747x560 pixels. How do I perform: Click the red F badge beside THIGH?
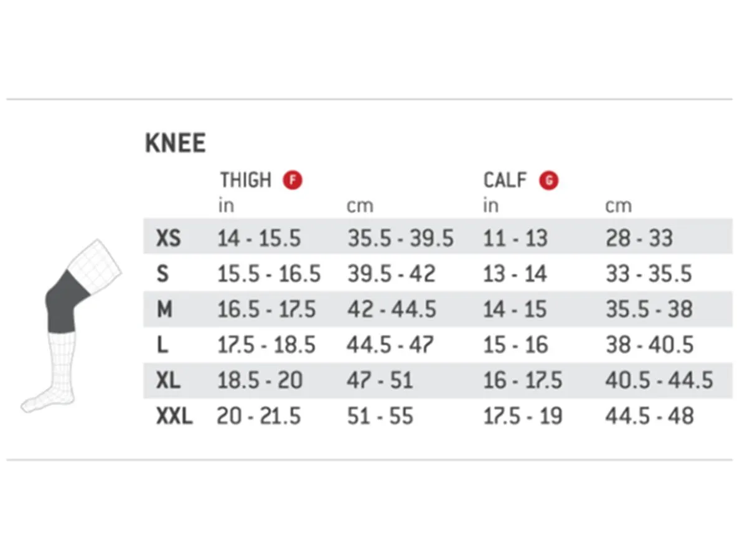[292, 181]
